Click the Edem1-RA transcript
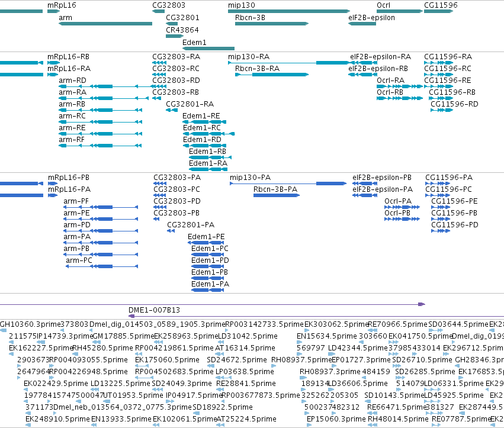 click(x=208, y=170)
